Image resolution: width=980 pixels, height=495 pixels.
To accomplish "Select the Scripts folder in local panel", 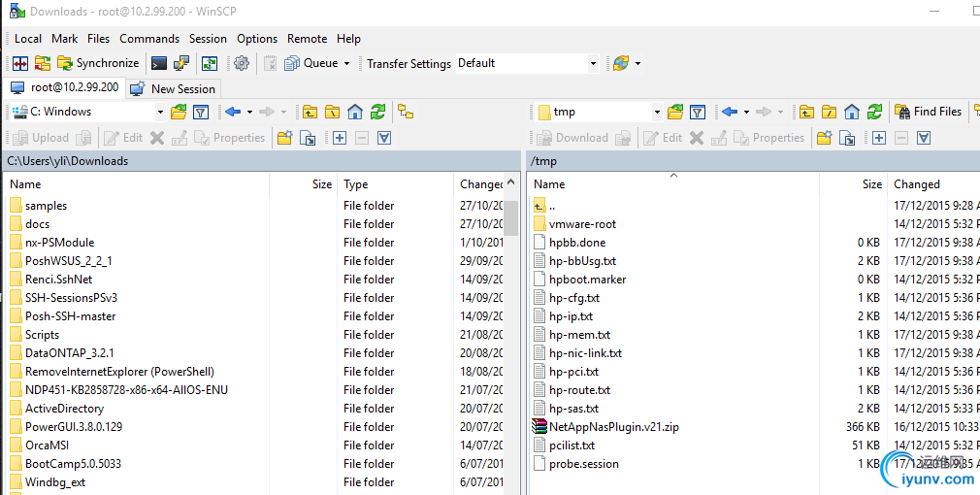I will [x=42, y=335].
